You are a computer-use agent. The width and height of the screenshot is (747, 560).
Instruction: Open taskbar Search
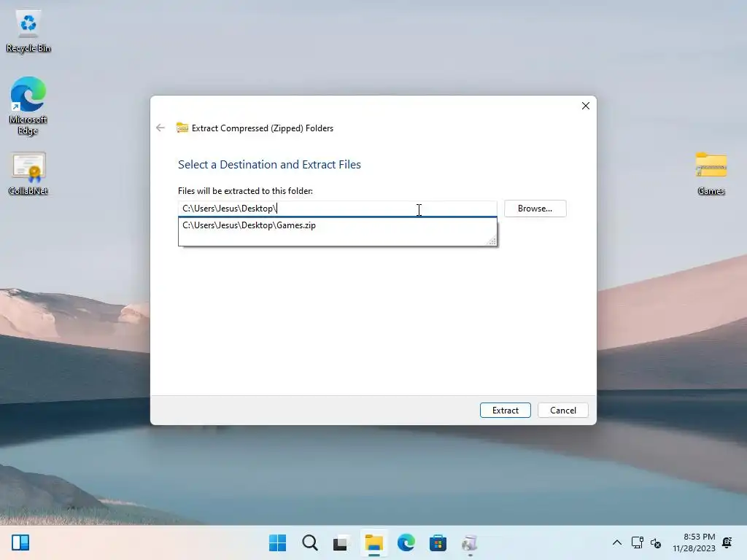pos(309,542)
